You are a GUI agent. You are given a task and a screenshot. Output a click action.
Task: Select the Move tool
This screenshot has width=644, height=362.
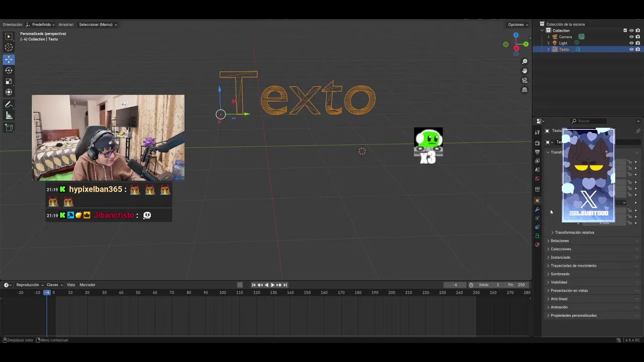point(9,59)
